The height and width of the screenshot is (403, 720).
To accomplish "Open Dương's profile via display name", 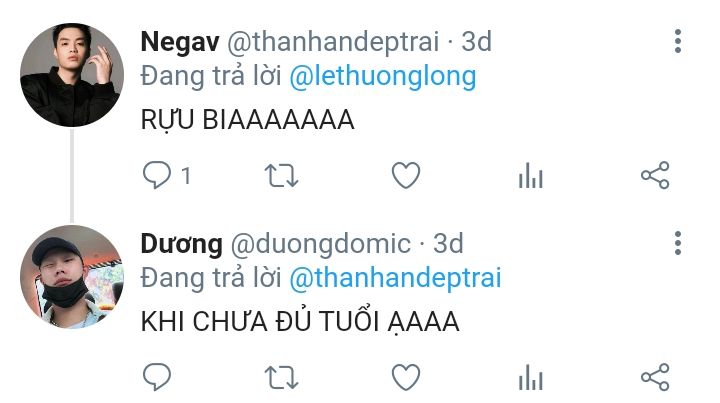I will pyautogui.click(x=181, y=244).
